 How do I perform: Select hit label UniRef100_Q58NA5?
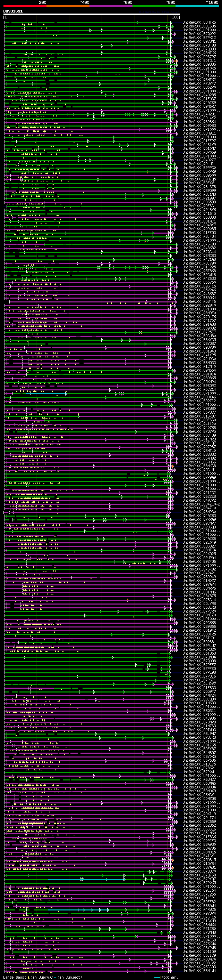coord(199,783)
